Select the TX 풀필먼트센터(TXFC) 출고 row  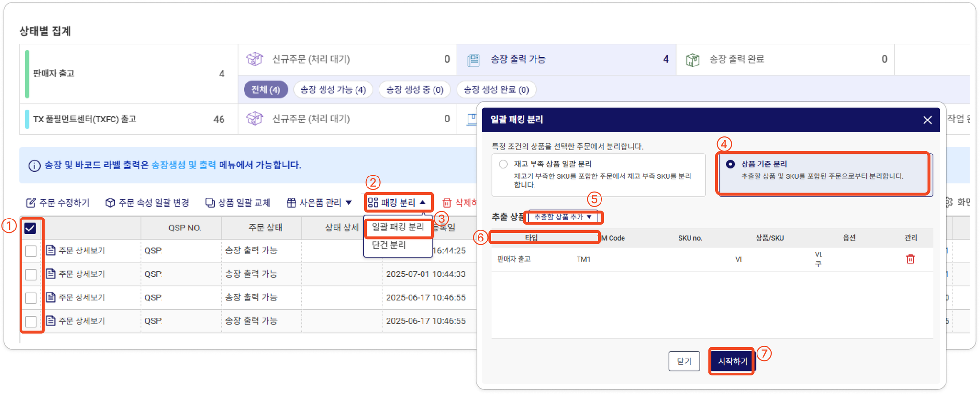[129, 119]
